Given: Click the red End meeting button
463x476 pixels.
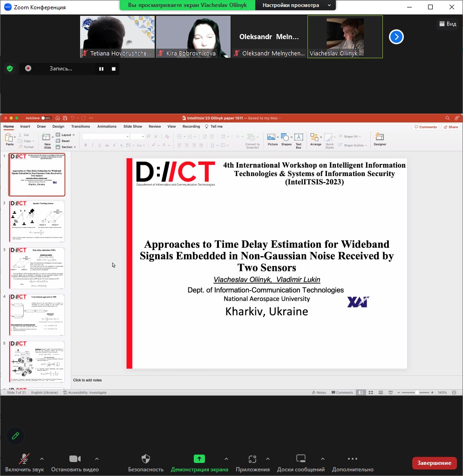Looking at the screenshot, I should click(434, 463).
